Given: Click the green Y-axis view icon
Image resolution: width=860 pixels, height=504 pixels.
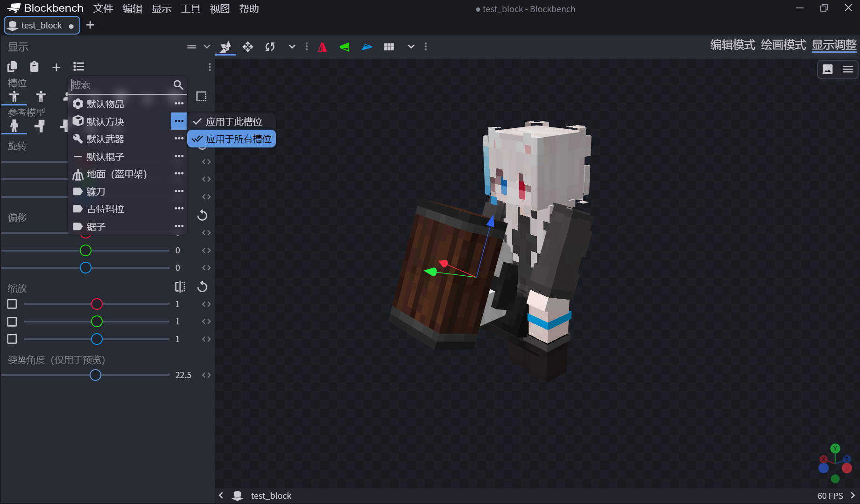Looking at the screenshot, I should pos(345,47).
